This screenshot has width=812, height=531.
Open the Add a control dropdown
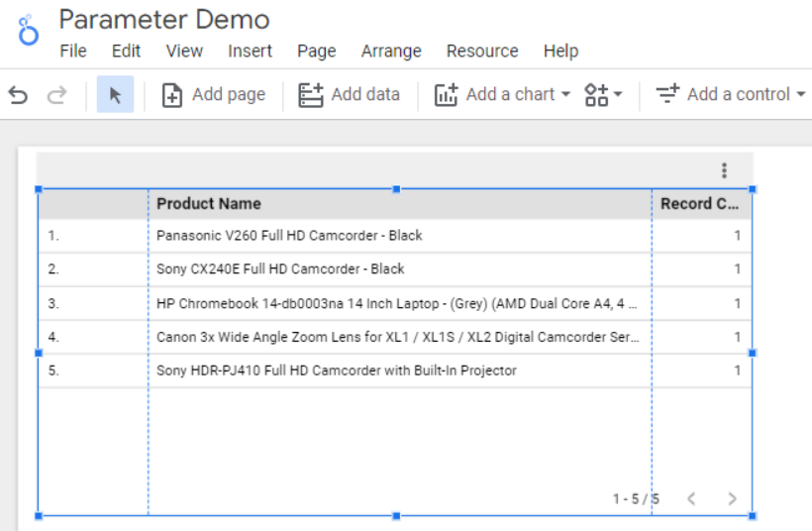(730, 95)
